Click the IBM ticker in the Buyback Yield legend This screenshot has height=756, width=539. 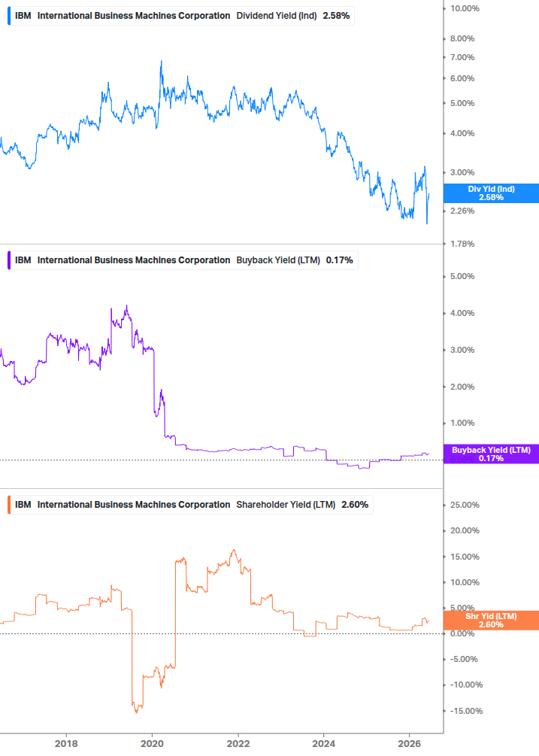[23, 260]
